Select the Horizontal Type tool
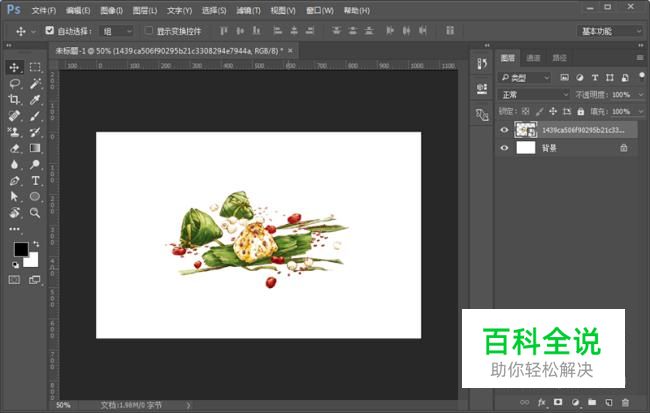This screenshot has height=413, width=650. (x=35, y=180)
